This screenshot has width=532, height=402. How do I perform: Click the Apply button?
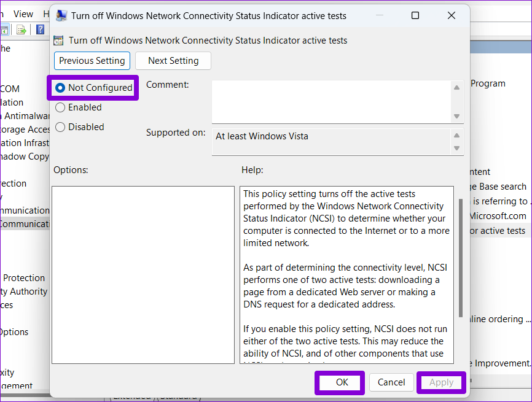441,382
